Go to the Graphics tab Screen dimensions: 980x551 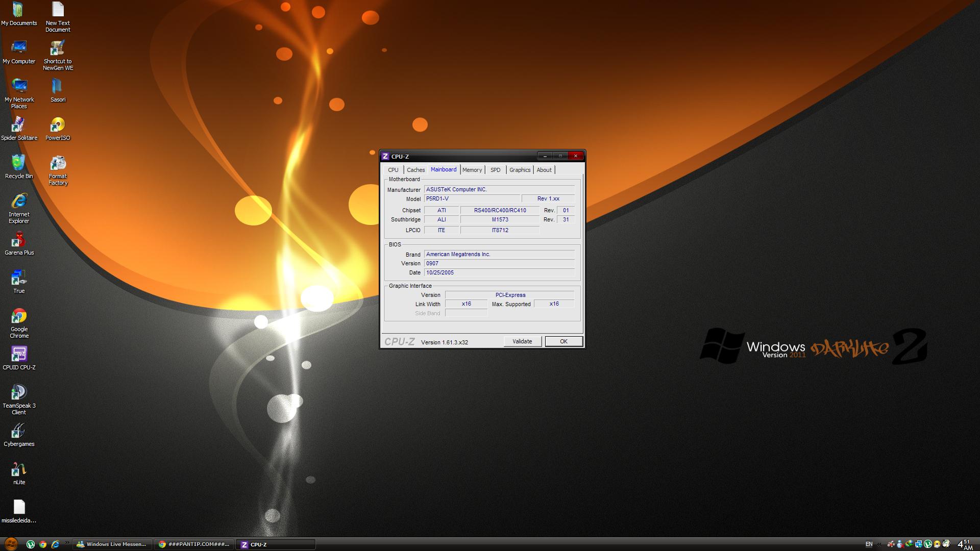click(520, 170)
